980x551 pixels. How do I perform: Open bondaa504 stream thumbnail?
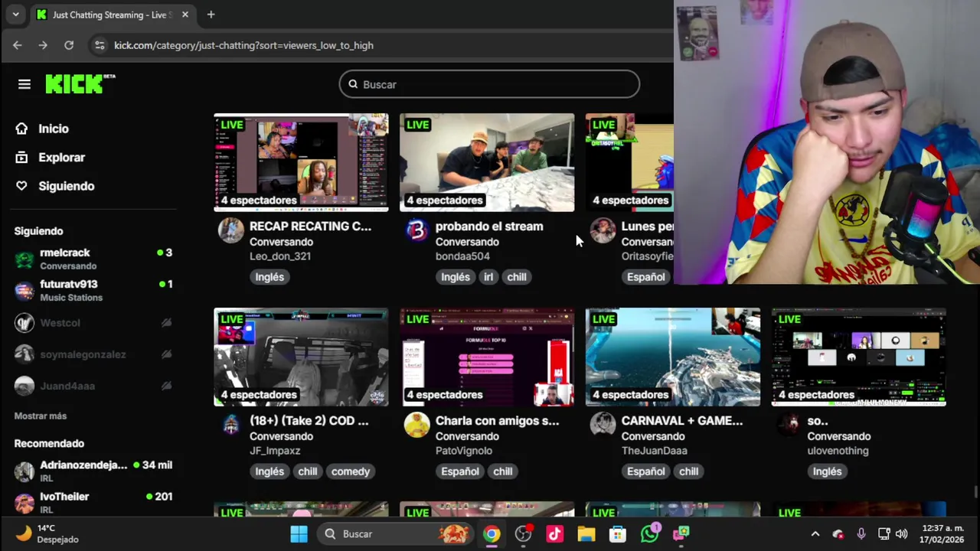click(x=487, y=162)
